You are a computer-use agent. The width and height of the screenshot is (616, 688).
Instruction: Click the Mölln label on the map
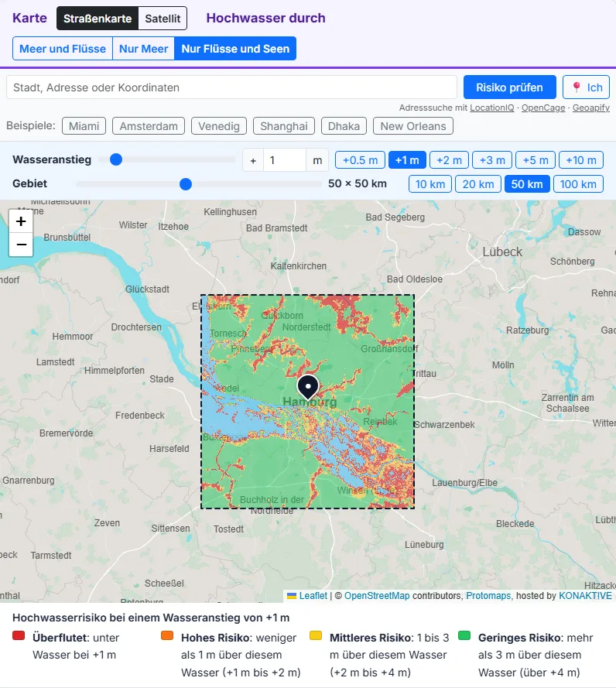pos(503,365)
